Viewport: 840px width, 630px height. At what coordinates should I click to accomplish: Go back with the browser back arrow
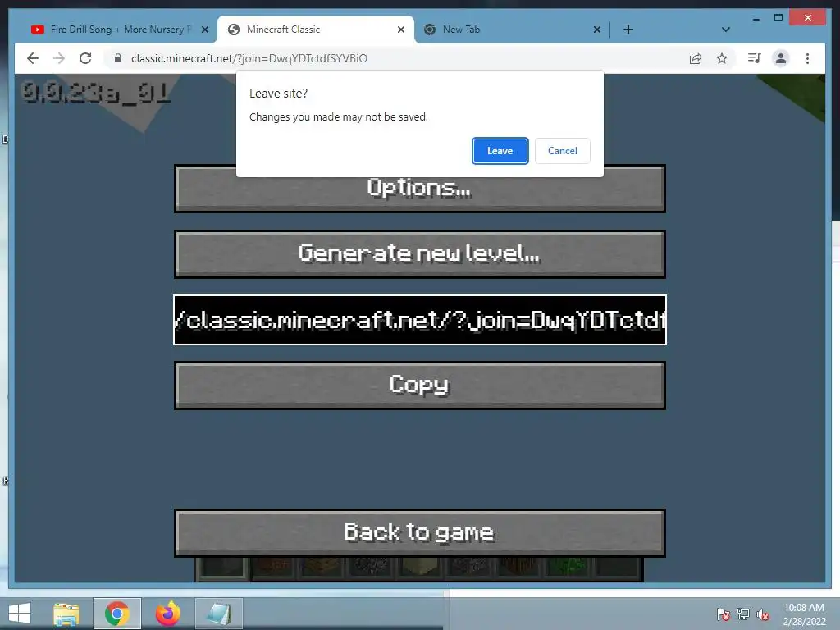[x=33, y=58]
